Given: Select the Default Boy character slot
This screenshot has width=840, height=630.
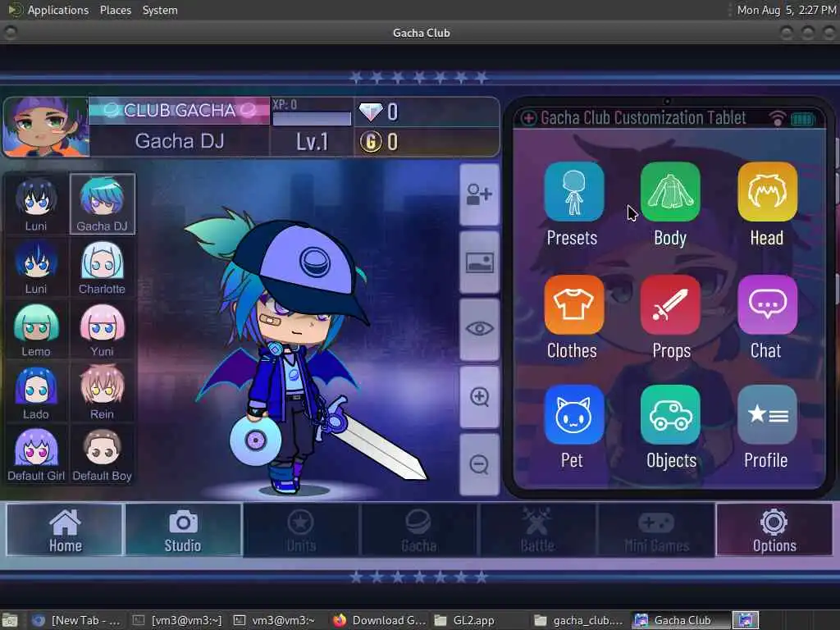Looking at the screenshot, I should pyautogui.click(x=103, y=454).
